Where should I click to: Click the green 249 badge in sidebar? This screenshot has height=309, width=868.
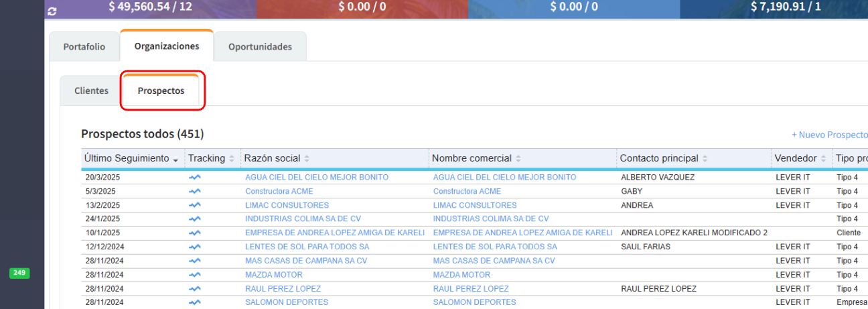click(x=19, y=273)
